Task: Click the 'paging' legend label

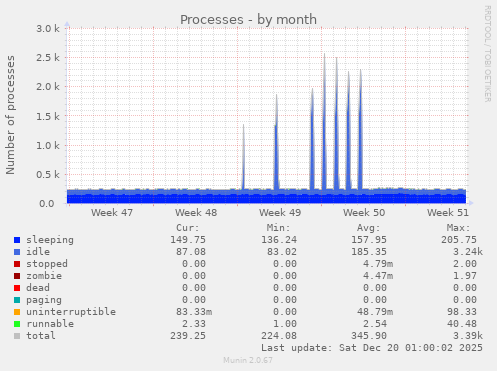Action: [x=44, y=300]
